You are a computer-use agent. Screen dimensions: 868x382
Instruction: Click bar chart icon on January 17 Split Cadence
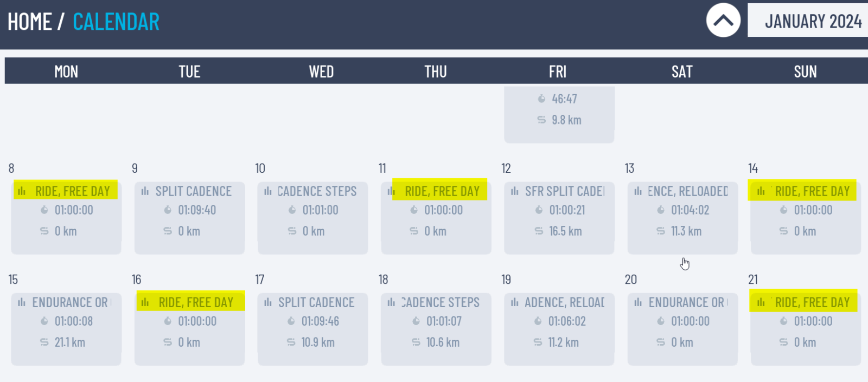click(x=268, y=302)
